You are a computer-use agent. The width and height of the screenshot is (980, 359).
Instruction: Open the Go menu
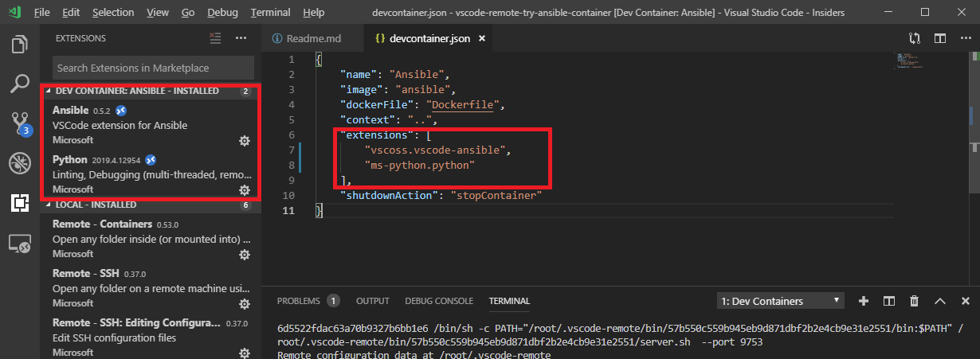coord(188,13)
